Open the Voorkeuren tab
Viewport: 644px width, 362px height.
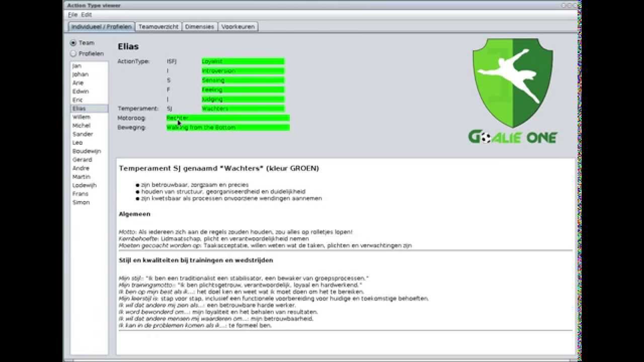(x=238, y=27)
